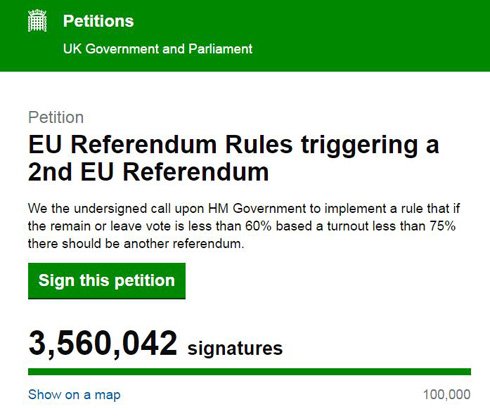Screen dimensions: 490x416
Task: Sign this petition using the green button
Action: click(107, 281)
